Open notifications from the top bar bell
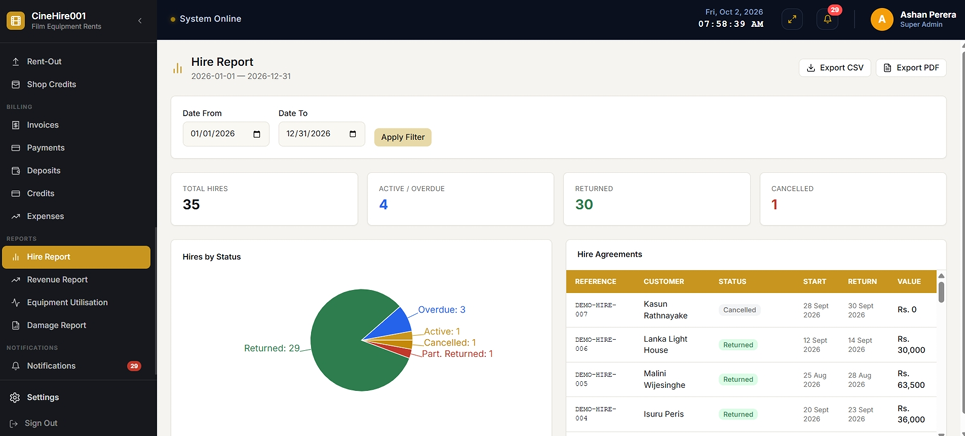The height and width of the screenshot is (436, 965). pos(827,19)
